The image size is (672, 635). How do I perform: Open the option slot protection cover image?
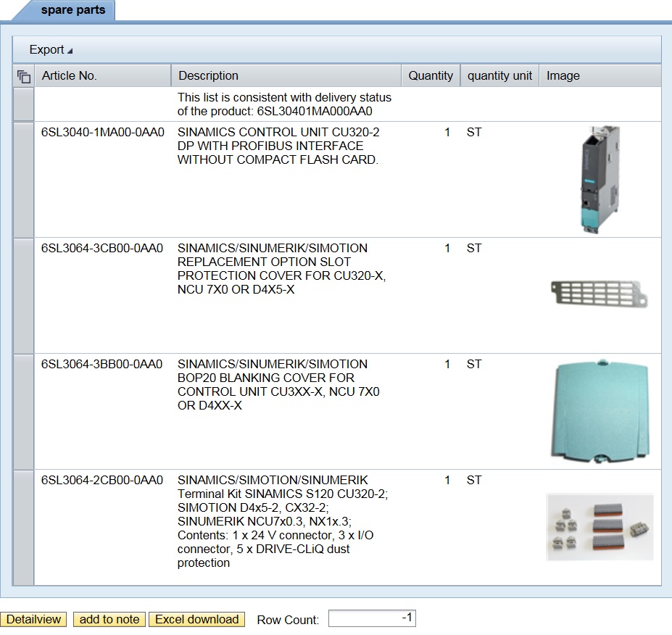tap(599, 294)
